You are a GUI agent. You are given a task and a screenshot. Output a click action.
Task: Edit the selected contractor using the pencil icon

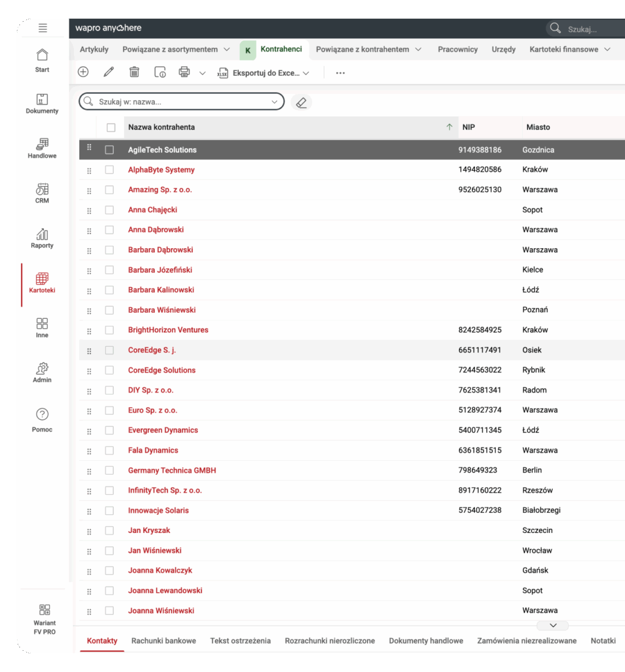108,72
